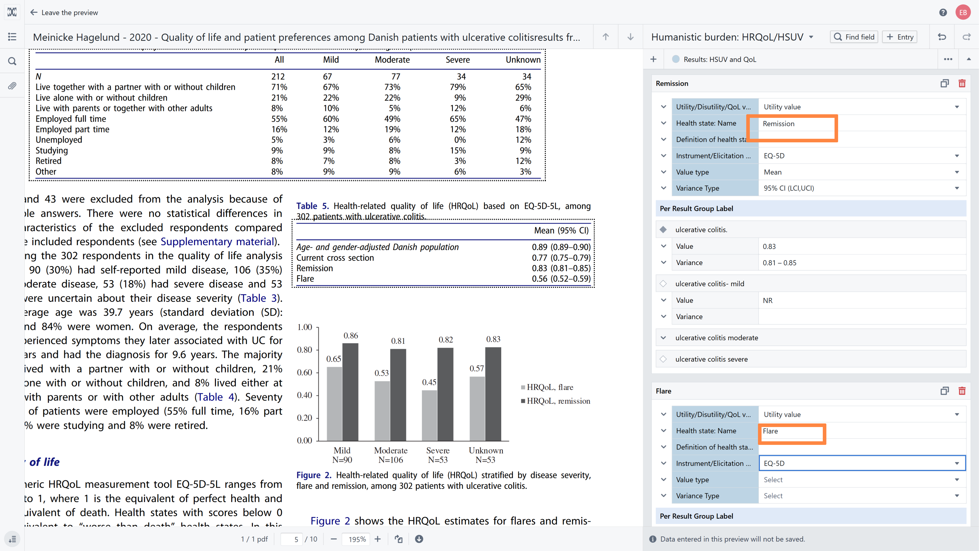This screenshot has height=551, width=980.
Task: Toggle the ulcerative colitis severe group diamond
Action: click(x=663, y=359)
